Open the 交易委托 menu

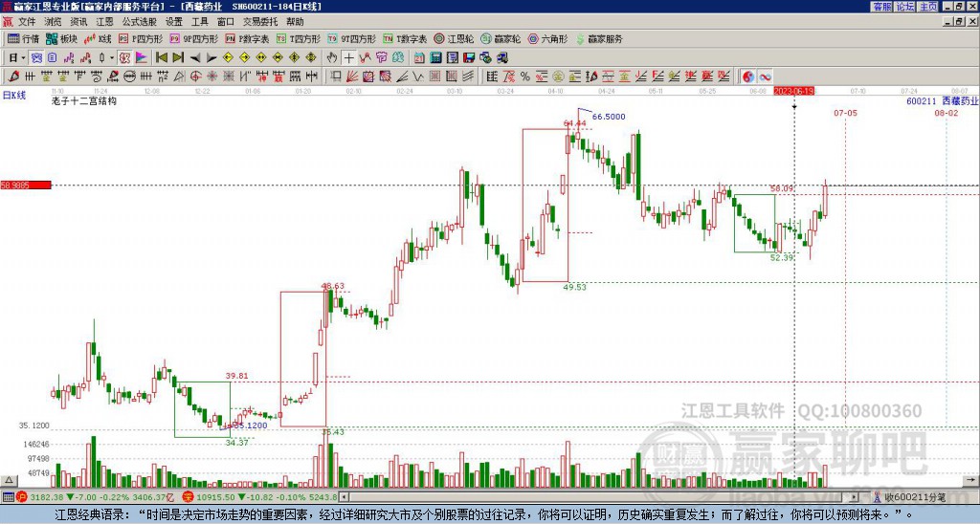(x=260, y=22)
